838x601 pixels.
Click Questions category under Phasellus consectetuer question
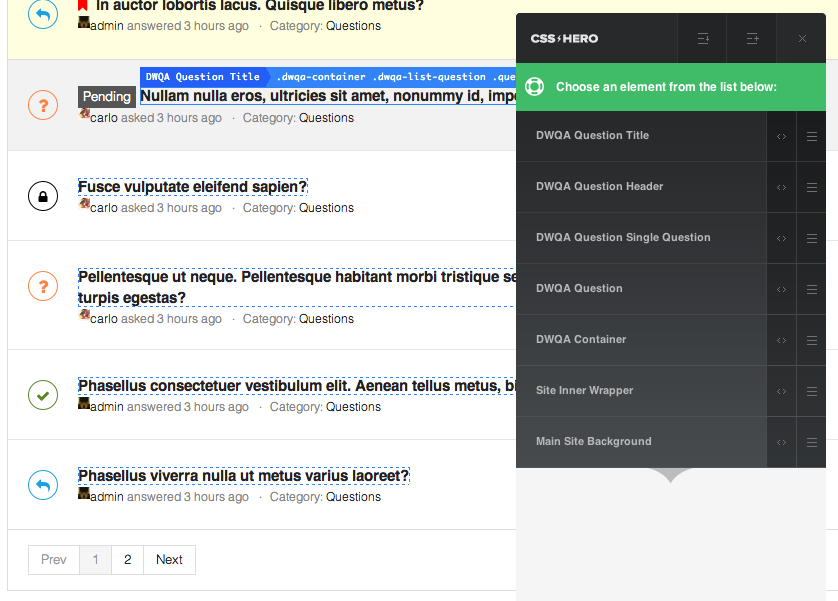353,407
